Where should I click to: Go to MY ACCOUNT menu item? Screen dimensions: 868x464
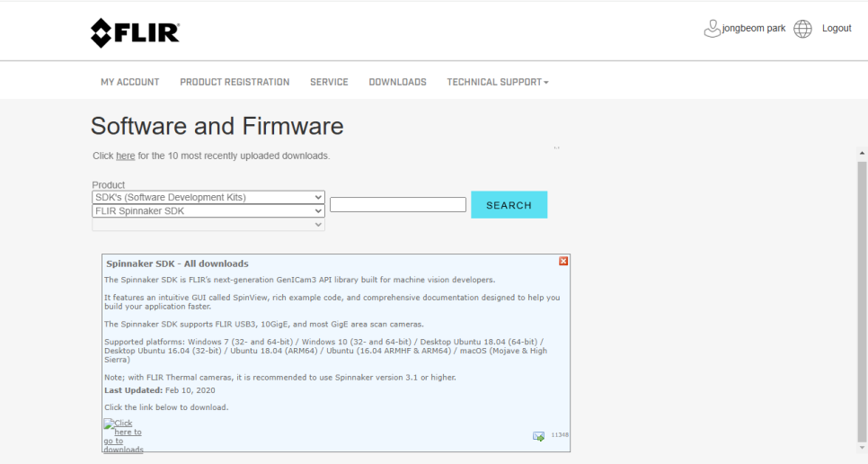pyautogui.click(x=130, y=82)
